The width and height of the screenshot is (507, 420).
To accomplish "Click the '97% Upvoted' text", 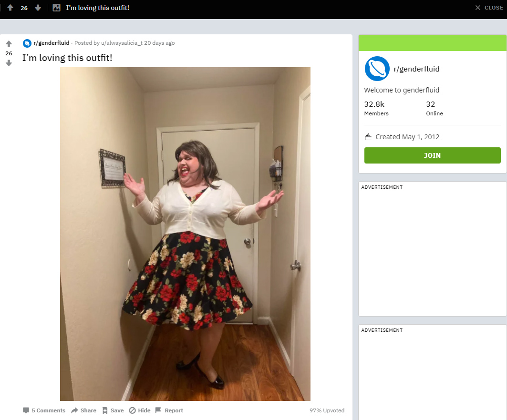I will tap(327, 410).
